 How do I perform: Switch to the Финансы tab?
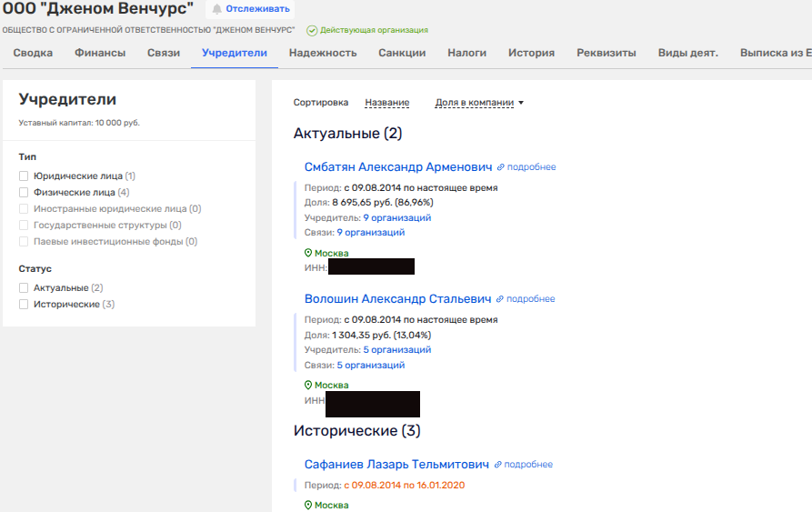coord(100,53)
